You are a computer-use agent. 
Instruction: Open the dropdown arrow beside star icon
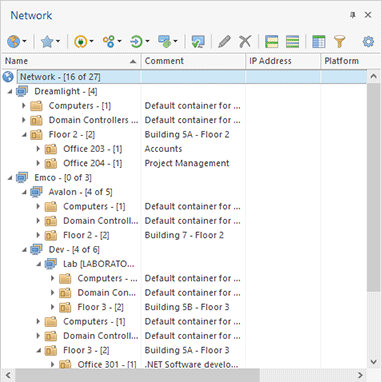point(58,42)
